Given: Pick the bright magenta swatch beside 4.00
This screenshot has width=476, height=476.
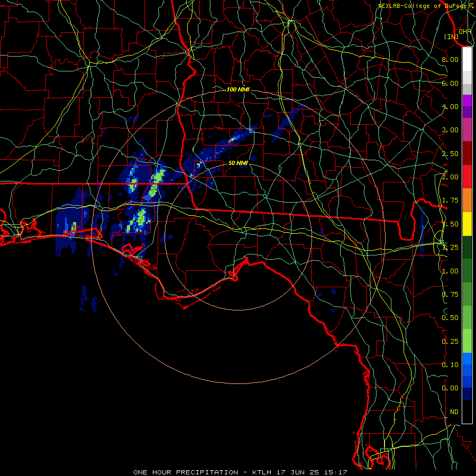Looking at the screenshot, I should 467,100.
